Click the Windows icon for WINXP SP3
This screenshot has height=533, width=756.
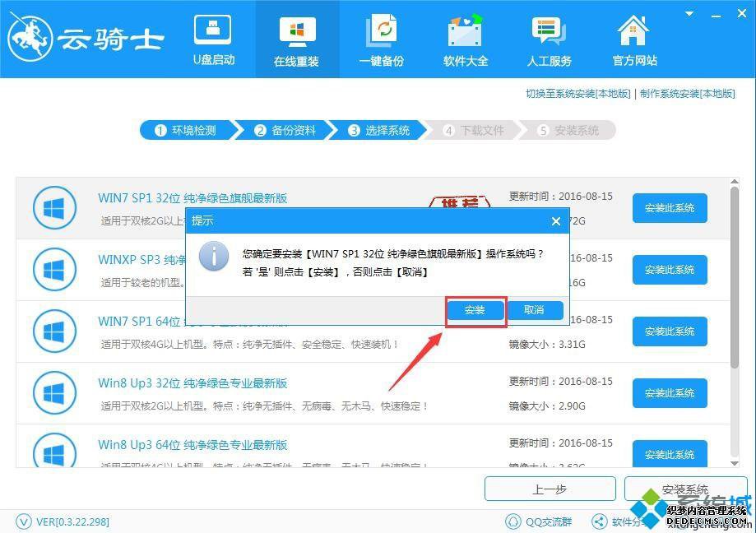(x=54, y=270)
